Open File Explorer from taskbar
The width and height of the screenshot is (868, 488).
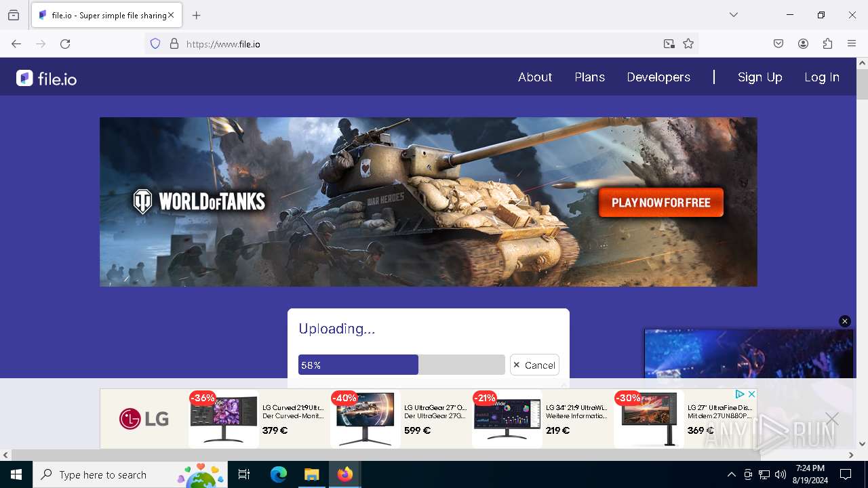[x=312, y=474]
